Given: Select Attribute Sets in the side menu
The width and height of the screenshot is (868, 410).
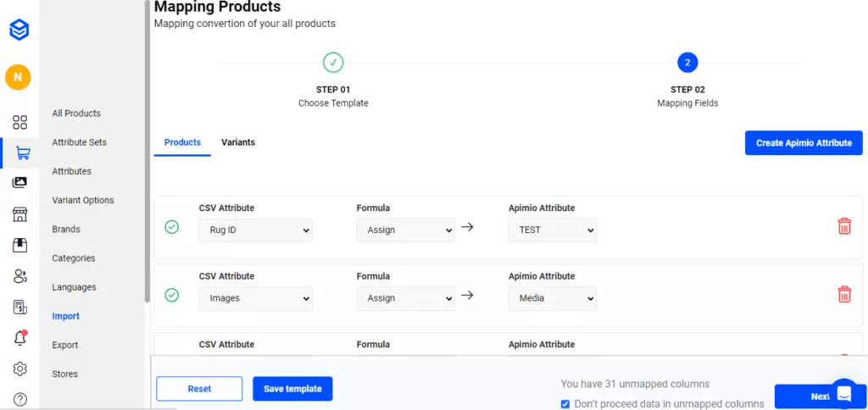Looking at the screenshot, I should pos(79,142).
